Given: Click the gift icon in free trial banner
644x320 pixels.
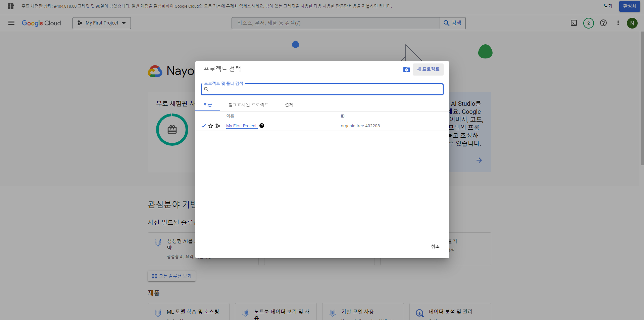Looking at the screenshot, I should coord(11,6).
